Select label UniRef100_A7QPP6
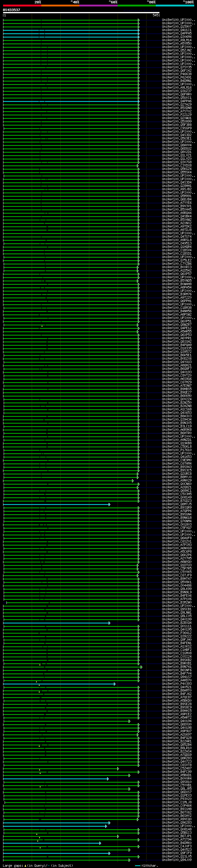Viewport: 197px width, 868px height. point(177,511)
